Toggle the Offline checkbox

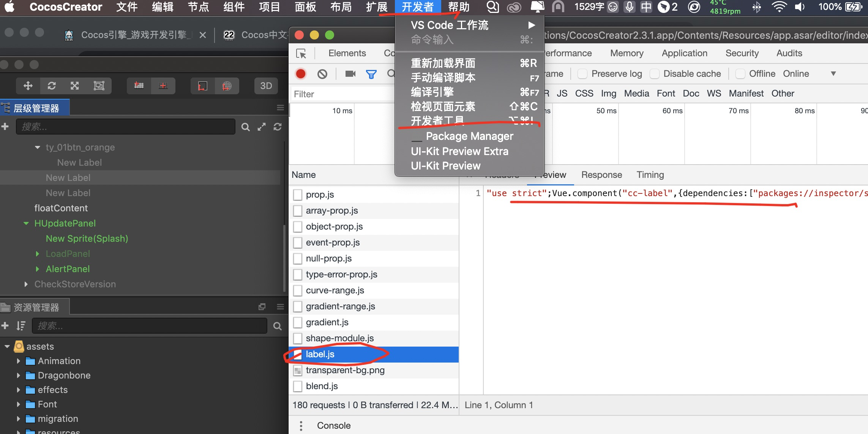coord(740,74)
